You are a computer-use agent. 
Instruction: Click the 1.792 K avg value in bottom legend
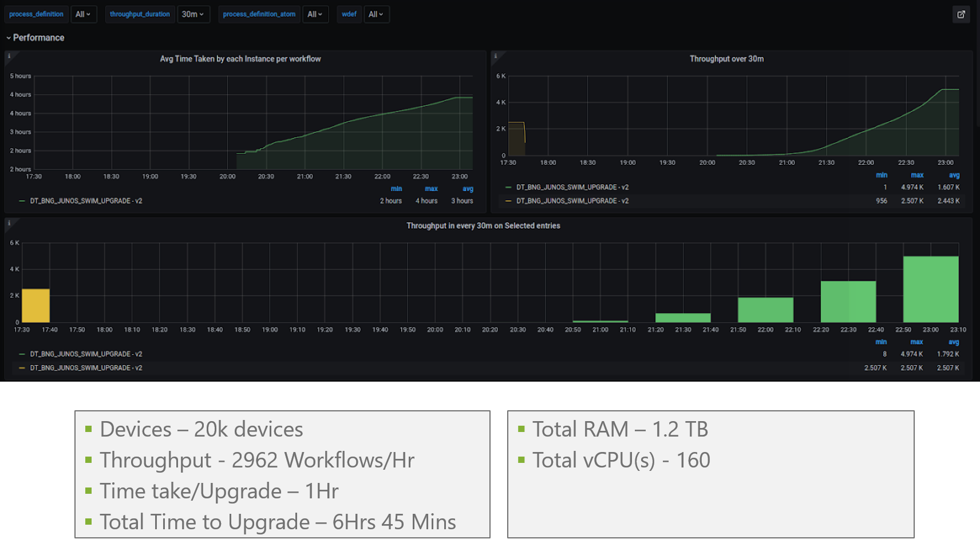(x=948, y=354)
